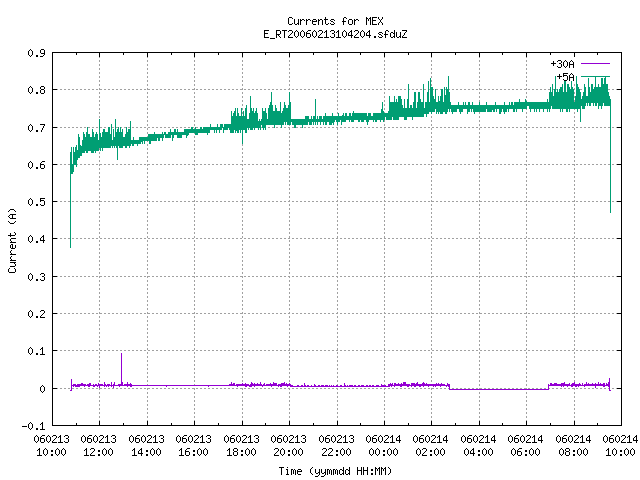The image size is (640, 480).
Task: Click the x-axis label 060213 22:00
Action: pyautogui.click(x=337, y=446)
